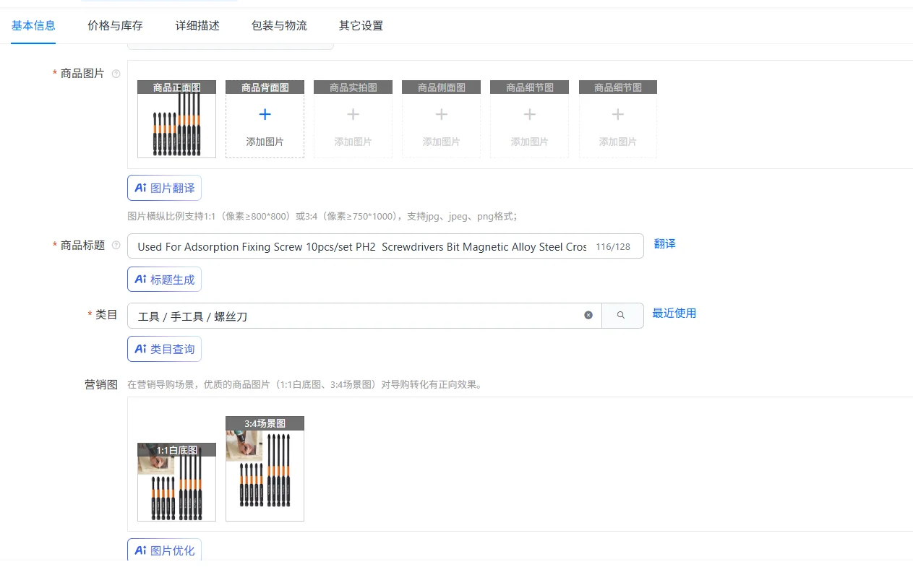Click the magnifier search icon in 类目 field
Screen dimensions: 913x588
click(x=621, y=315)
